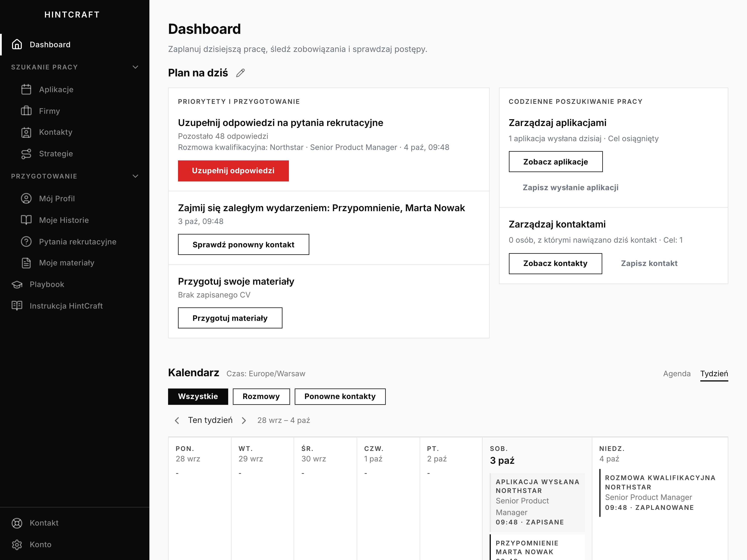
Task: Click the Moje Historie book icon
Action: [26, 220]
